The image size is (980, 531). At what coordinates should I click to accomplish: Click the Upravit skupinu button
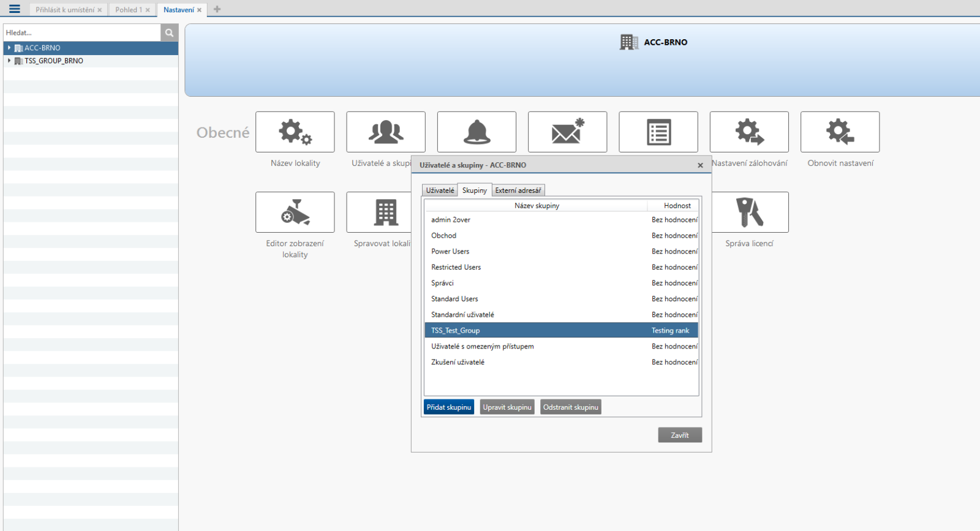(x=507, y=407)
